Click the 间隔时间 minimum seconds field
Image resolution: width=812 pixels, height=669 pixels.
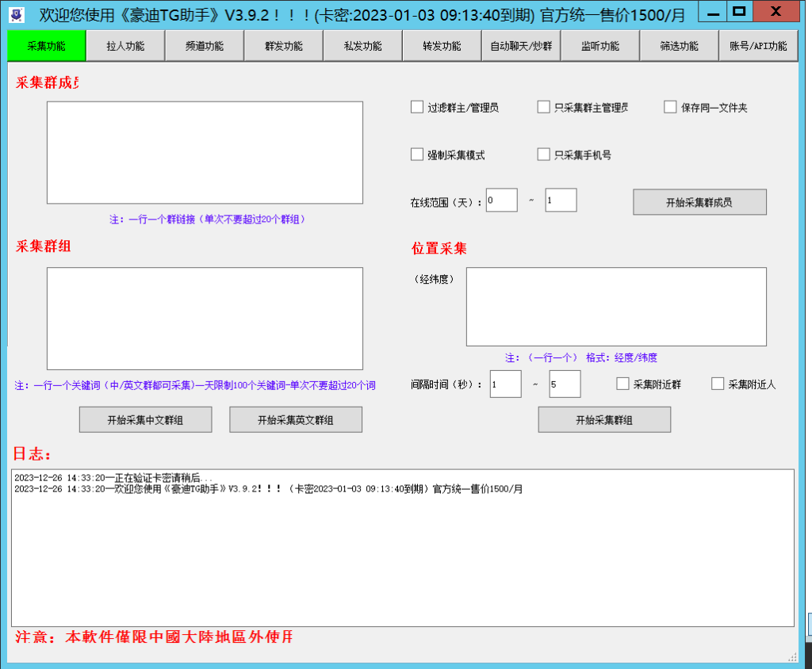coord(505,384)
